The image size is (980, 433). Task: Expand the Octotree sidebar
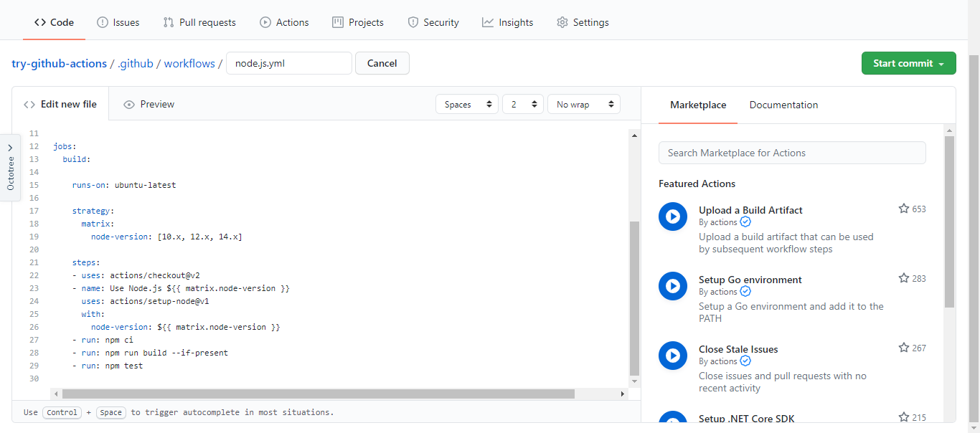click(10, 168)
